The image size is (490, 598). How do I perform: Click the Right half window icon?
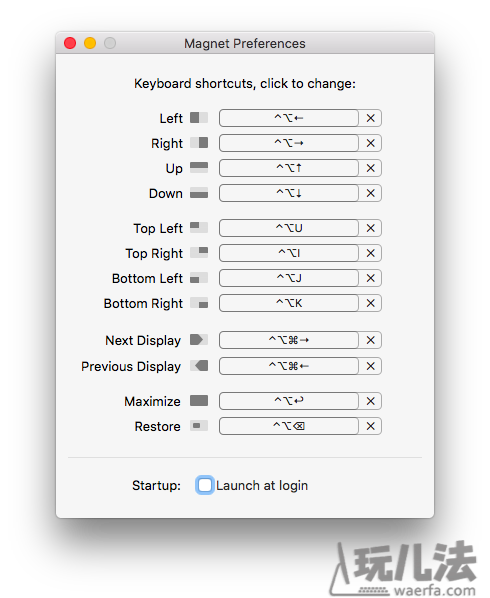tap(199, 143)
